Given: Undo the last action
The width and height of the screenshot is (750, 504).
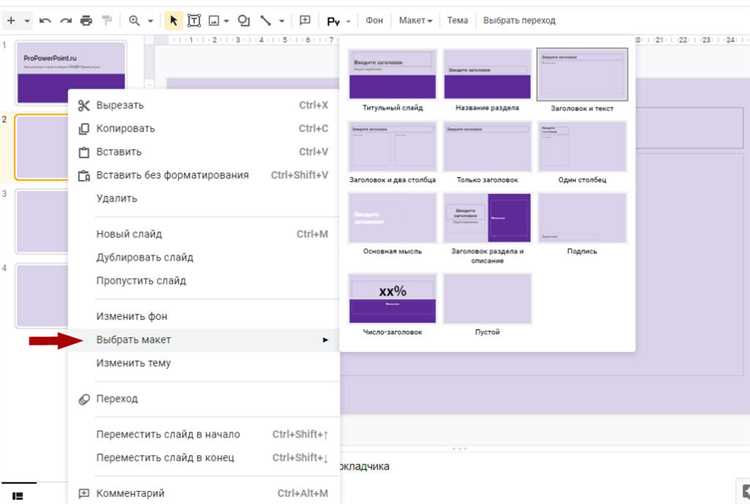Looking at the screenshot, I should tap(45, 21).
